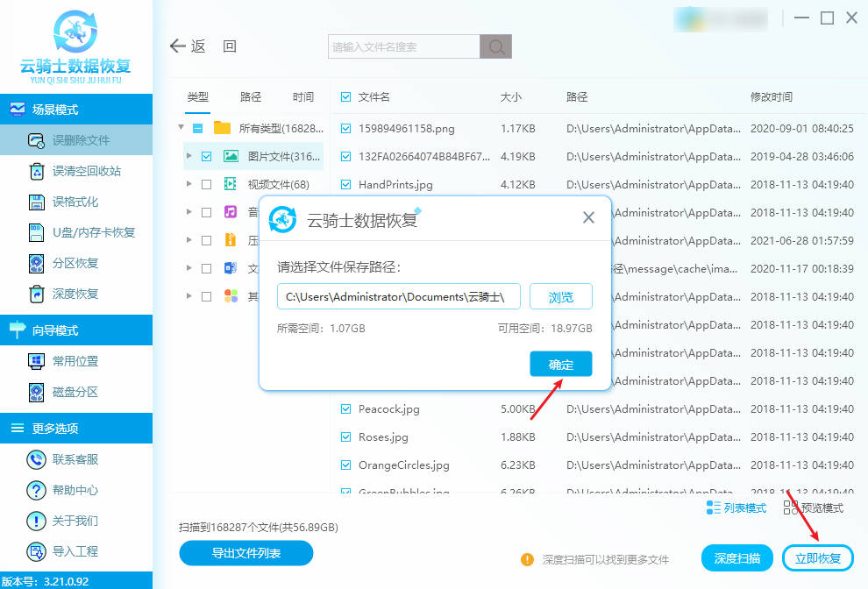Image resolution: width=868 pixels, height=589 pixels.
Task: Uncheck HandPrints.jpg checkbox
Action: [346, 184]
